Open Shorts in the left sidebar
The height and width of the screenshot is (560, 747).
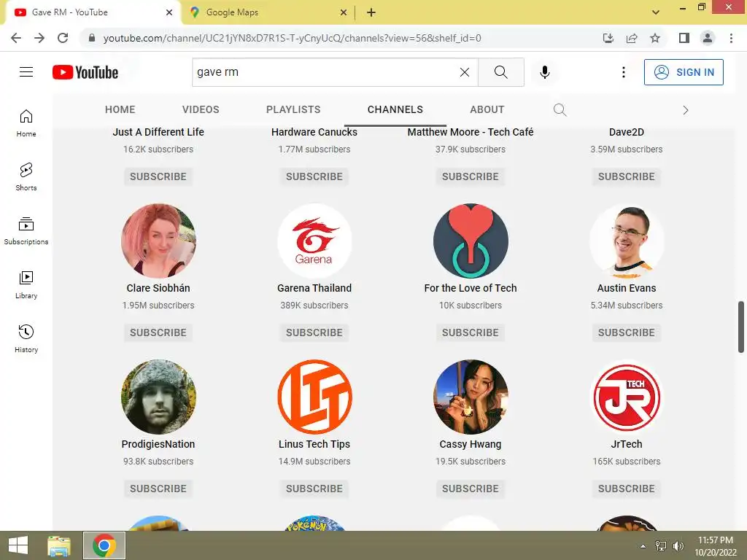click(26, 177)
